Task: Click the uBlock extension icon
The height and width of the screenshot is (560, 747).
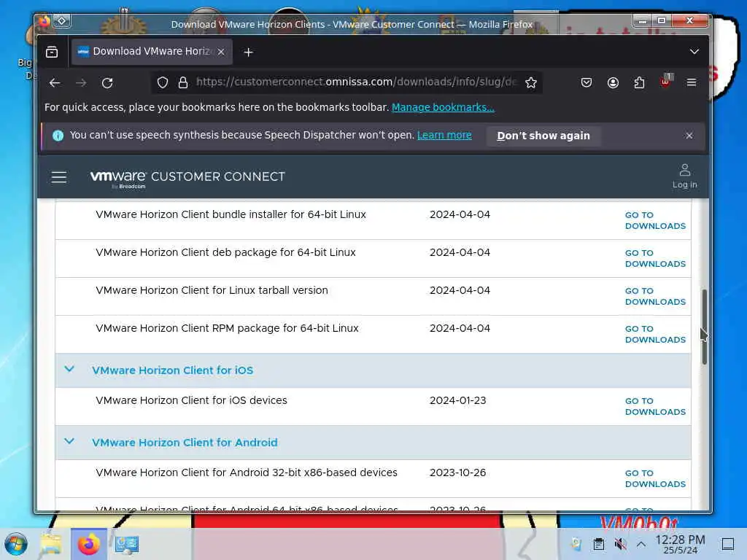Action: coord(665,82)
